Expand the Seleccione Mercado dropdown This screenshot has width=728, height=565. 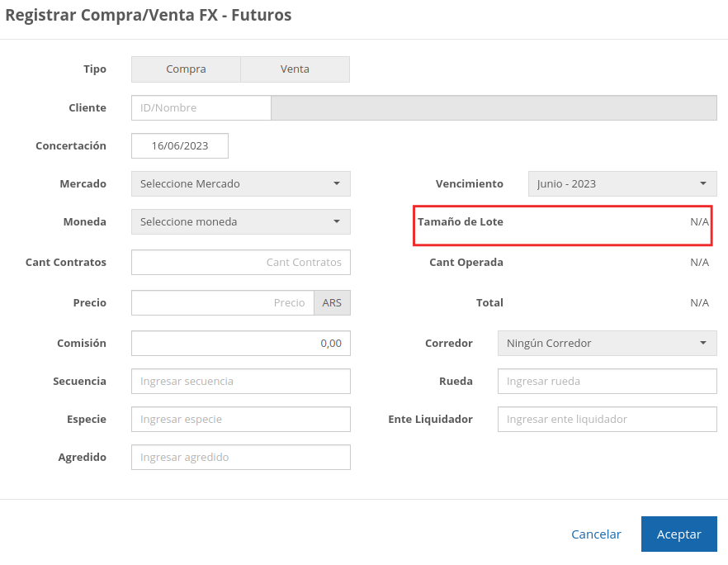point(240,184)
